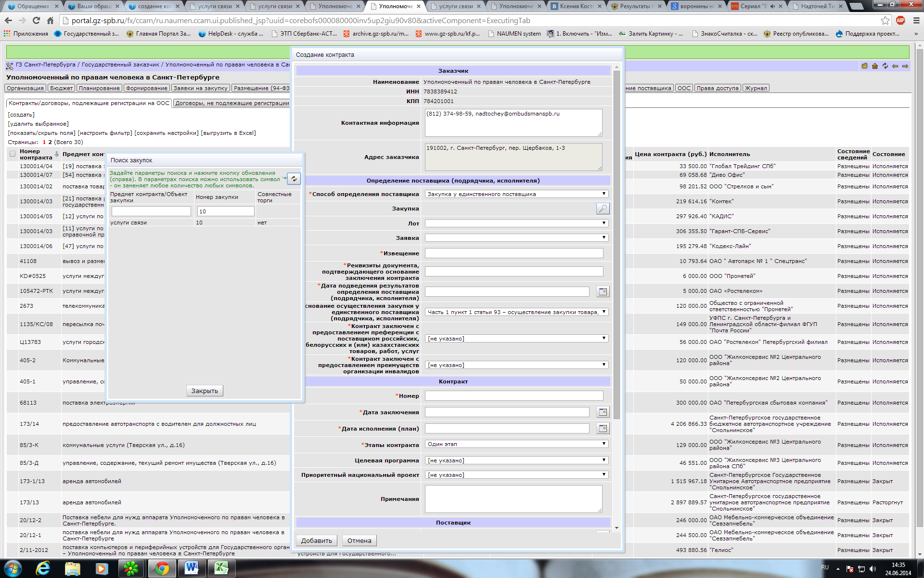Open the Основание осуществления закупки dropdown
Viewport: 924px width, 578px height.
(516, 312)
